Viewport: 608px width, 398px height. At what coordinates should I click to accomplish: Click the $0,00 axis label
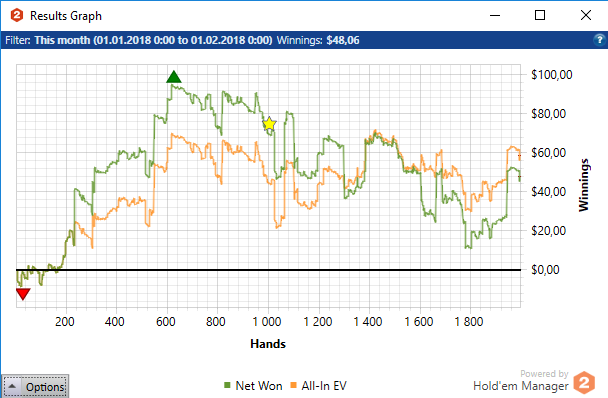[545, 270]
